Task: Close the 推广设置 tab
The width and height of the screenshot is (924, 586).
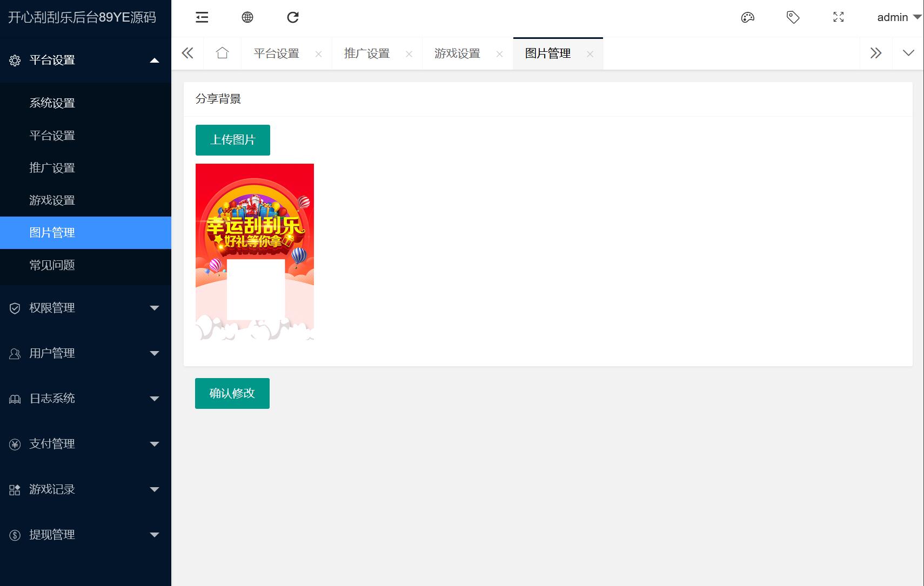Action: pos(409,54)
